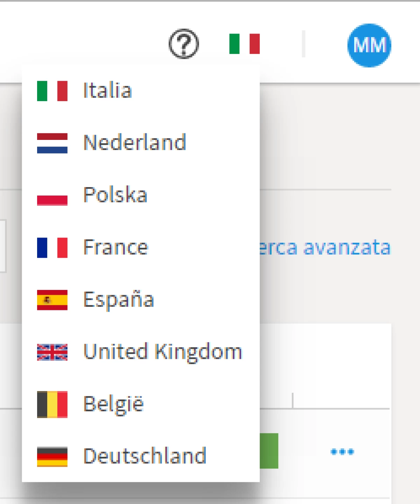The height and width of the screenshot is (504, 420).
Task: Click the Belgian flag icon
Action: [52, 404]
